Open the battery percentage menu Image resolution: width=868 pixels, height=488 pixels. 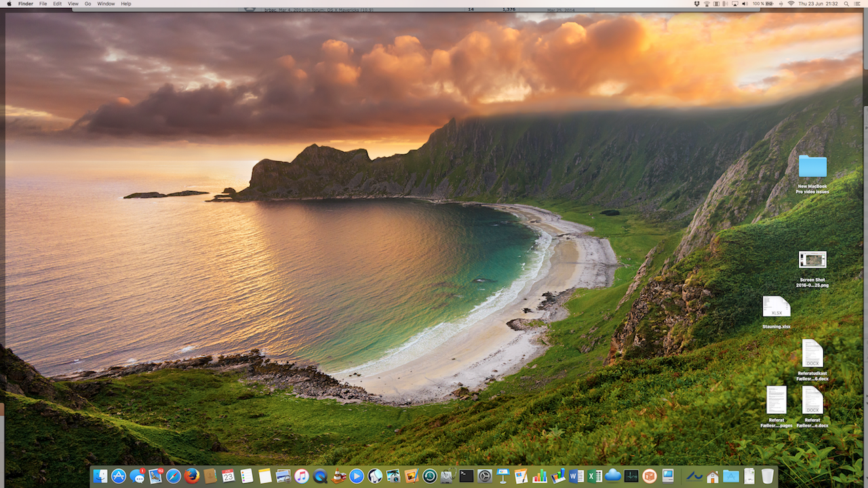761,3
